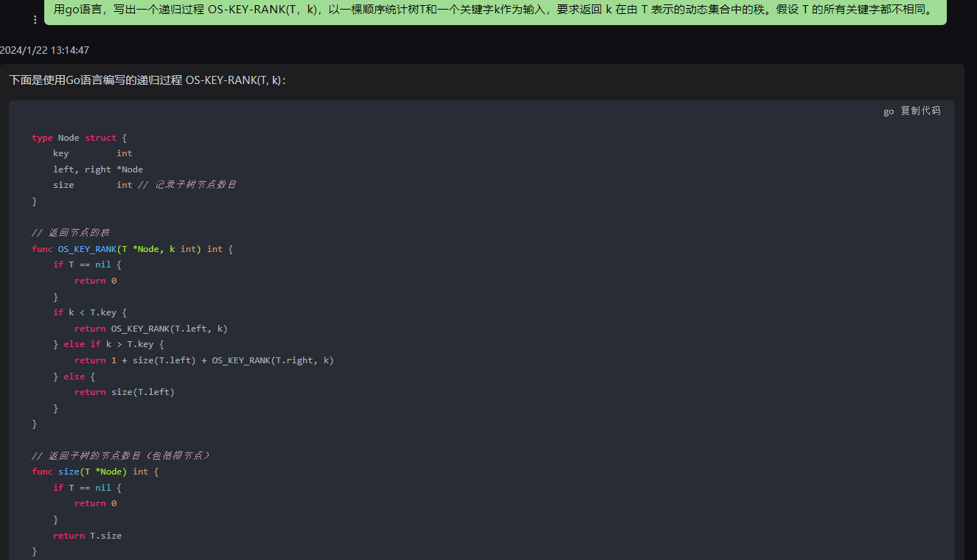
Task: Click the timestamp 2024/1/22 13:14:47
Action: pyautogui.click(x=44, y=50)
